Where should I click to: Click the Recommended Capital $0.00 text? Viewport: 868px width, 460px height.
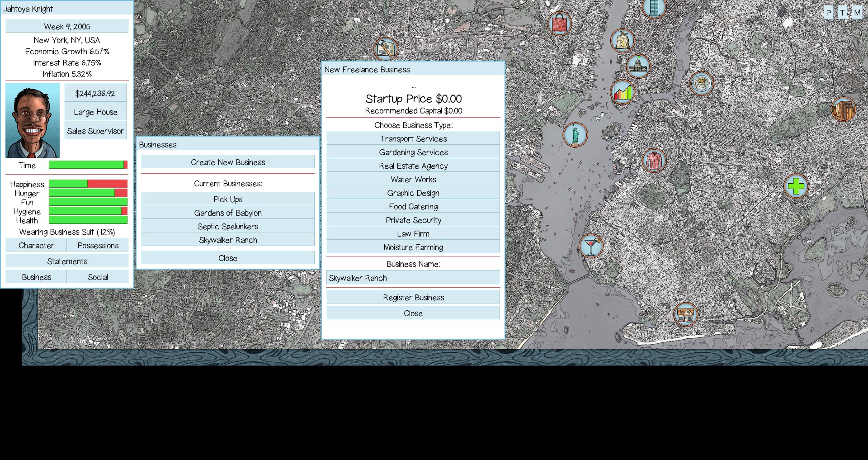pos(413,111)
